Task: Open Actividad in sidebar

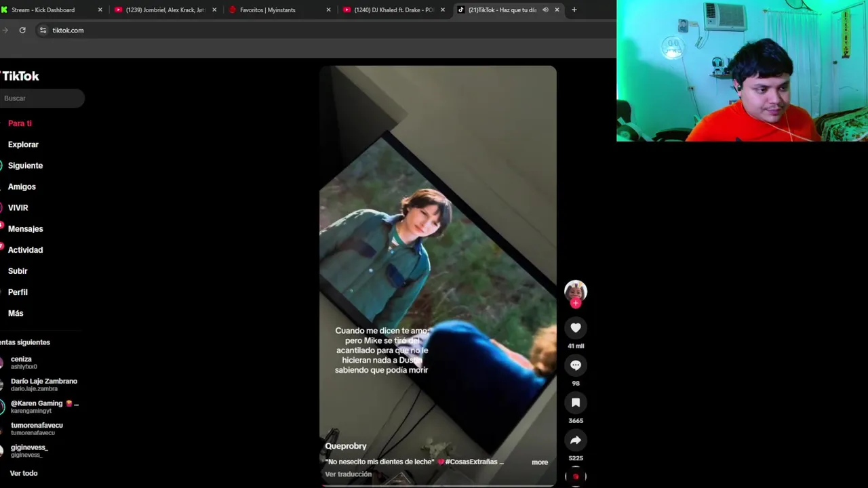Action: 25,249
